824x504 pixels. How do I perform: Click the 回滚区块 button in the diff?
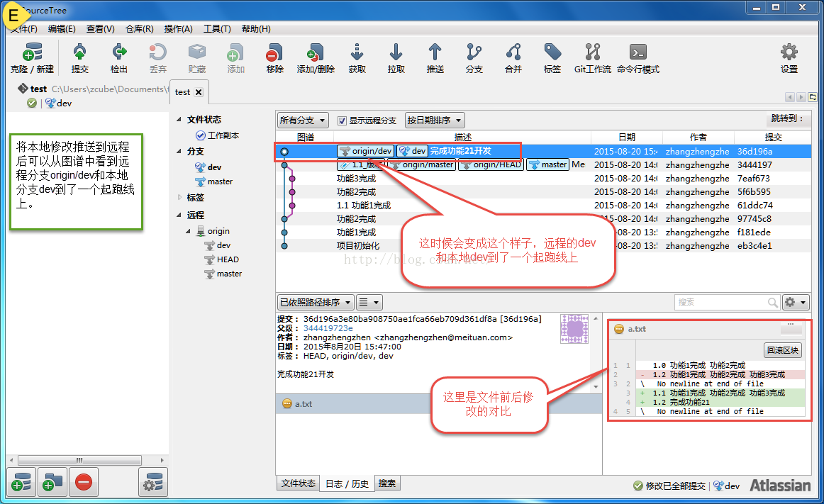pos(782,350)
